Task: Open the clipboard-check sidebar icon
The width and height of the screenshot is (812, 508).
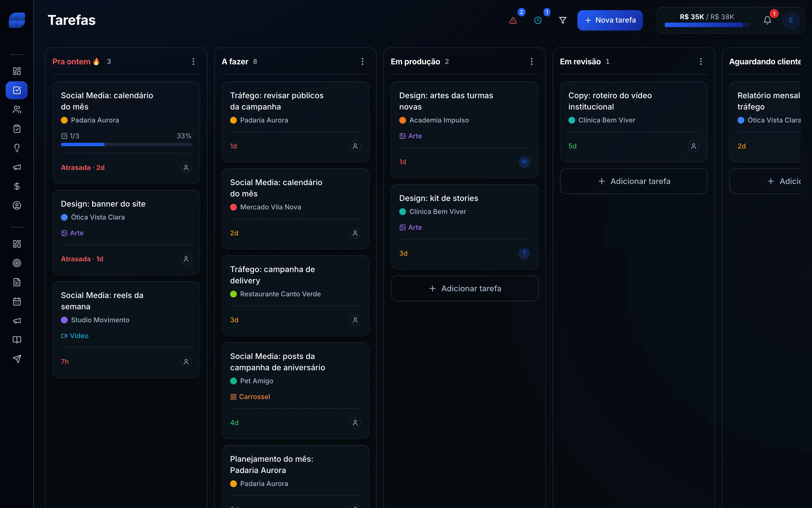Action: point(17,129)
